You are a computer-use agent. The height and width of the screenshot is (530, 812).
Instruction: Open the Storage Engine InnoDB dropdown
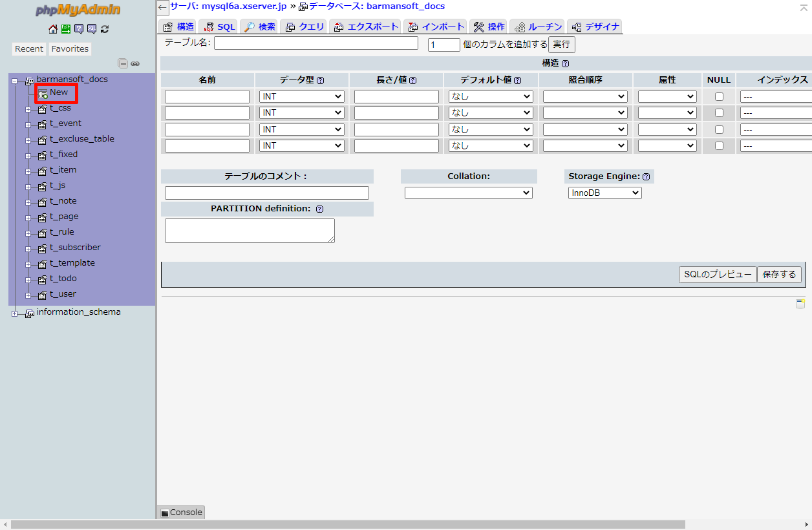point(604,193)
